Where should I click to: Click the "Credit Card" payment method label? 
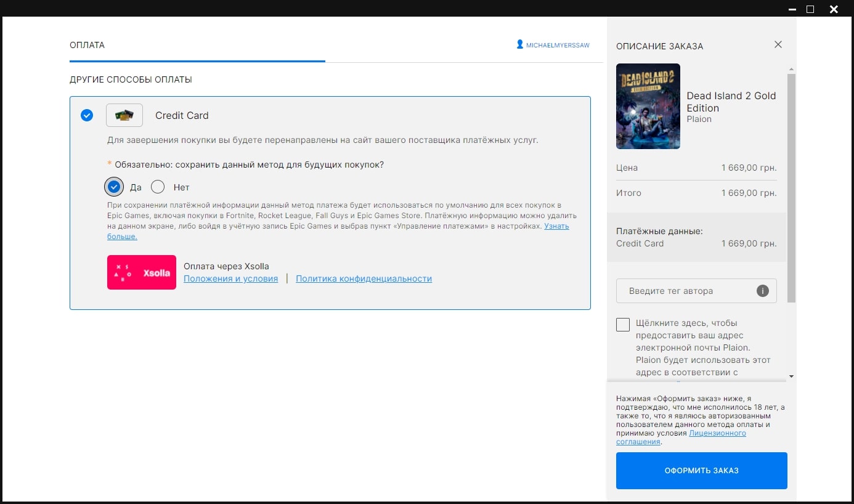click(x=182, y=115)
